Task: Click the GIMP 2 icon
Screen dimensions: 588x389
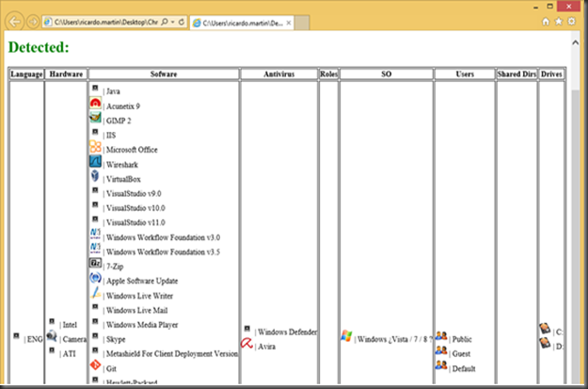Action: [95, 118]
